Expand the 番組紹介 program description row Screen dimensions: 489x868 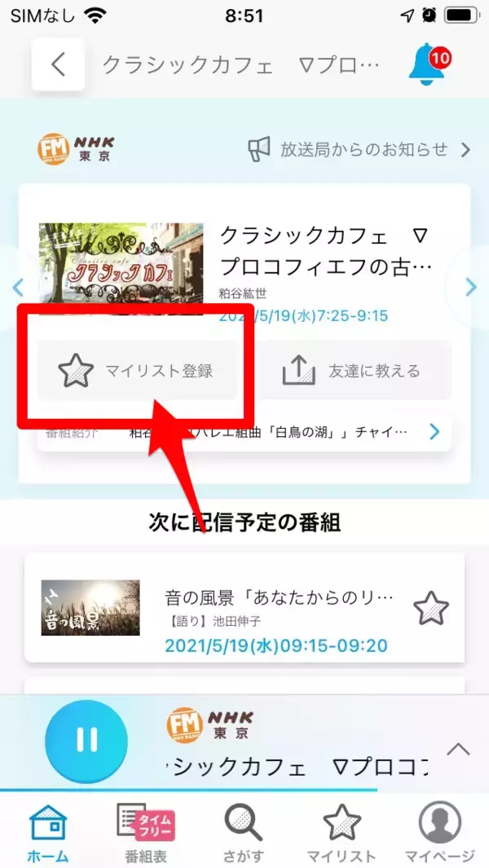[x=244, y=432]
